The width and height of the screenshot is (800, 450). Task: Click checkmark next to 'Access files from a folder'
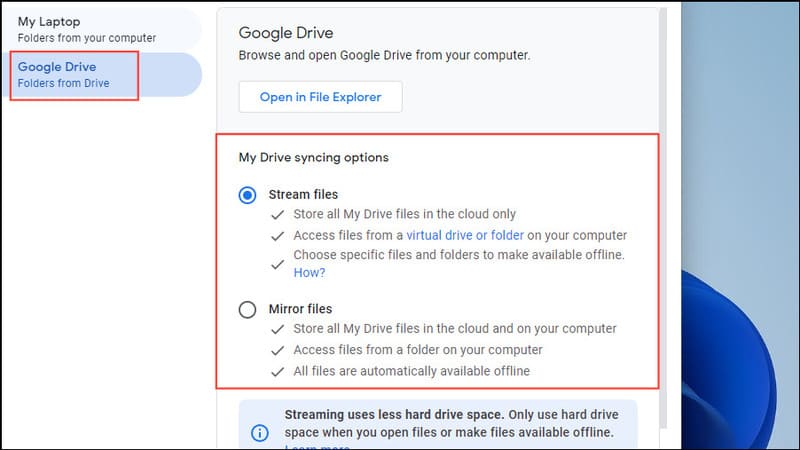pos(278,351)
